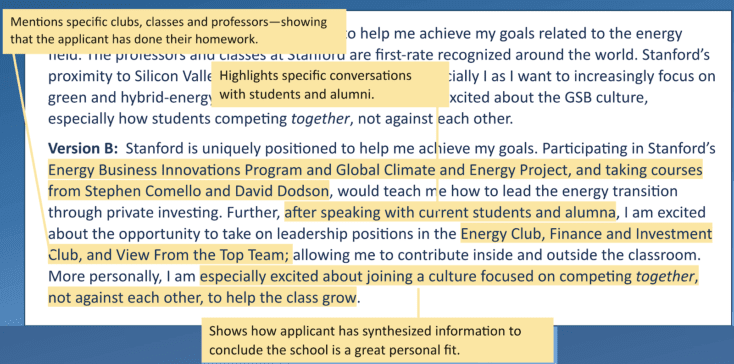Select the "Highlights specific conversations" callout box

330,85
